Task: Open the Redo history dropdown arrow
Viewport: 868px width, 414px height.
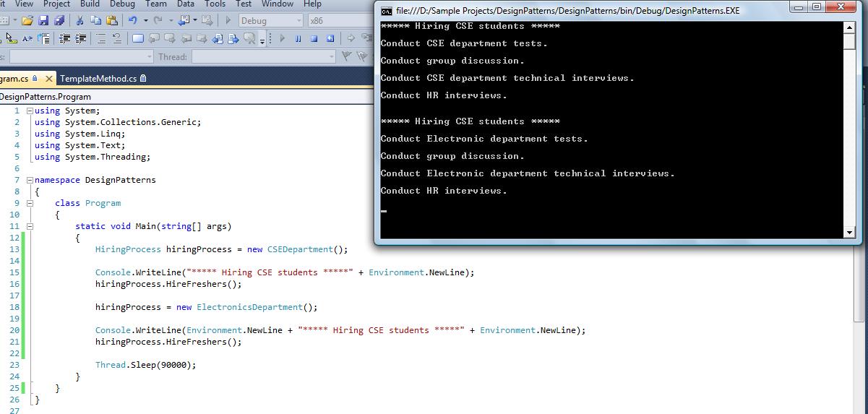Action: pos(171,21)
